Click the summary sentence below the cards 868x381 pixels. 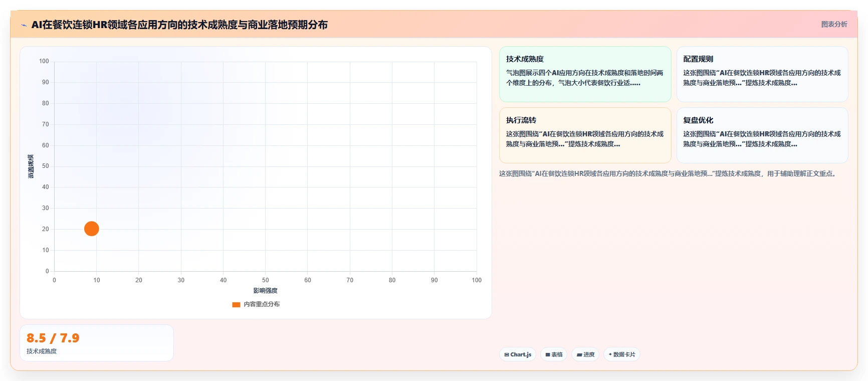pos(669,174)
